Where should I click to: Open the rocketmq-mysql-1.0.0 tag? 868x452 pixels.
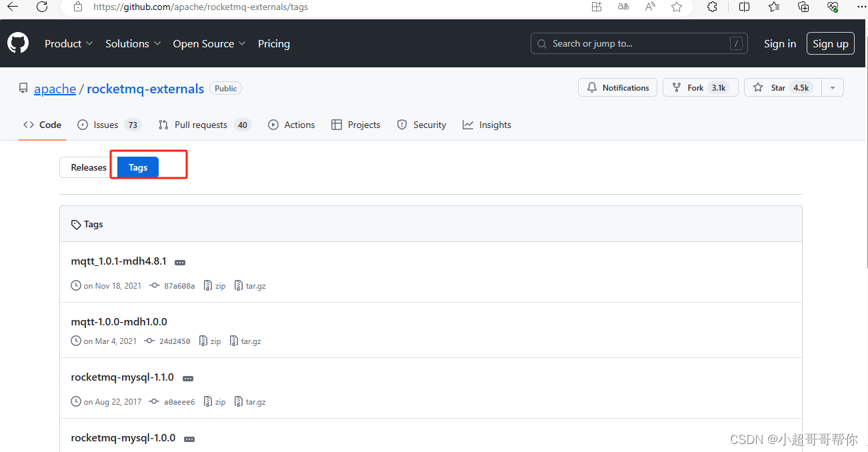pos(123,438)
